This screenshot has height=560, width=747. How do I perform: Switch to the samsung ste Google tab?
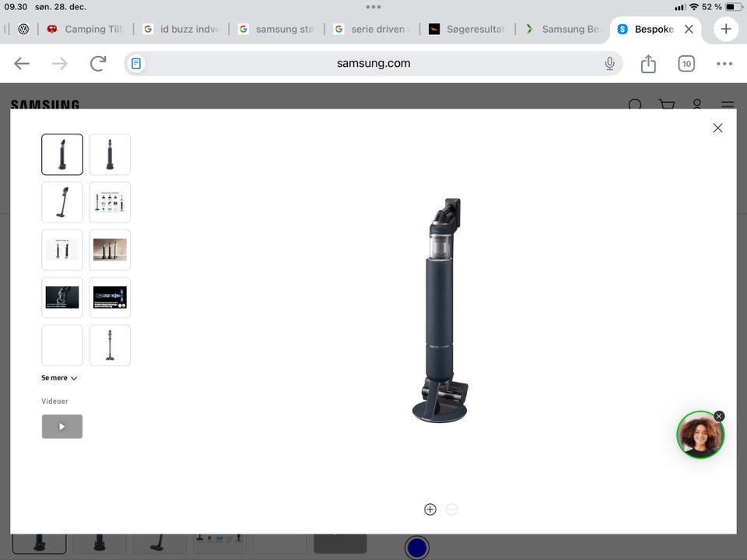[276, 29]
